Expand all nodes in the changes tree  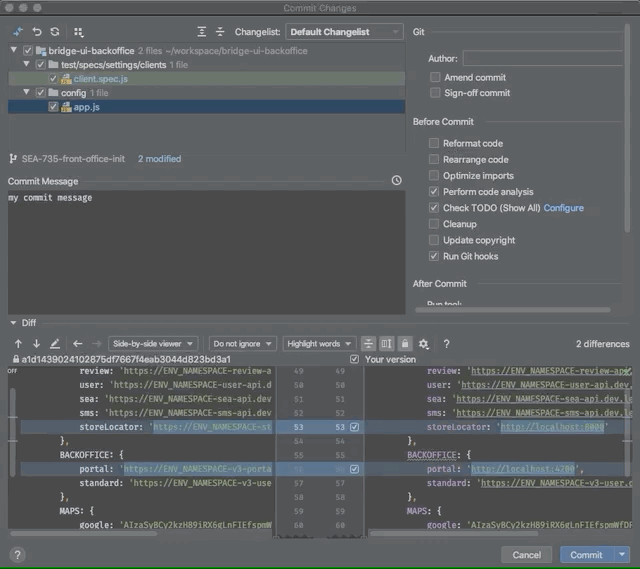pos(203,32)
